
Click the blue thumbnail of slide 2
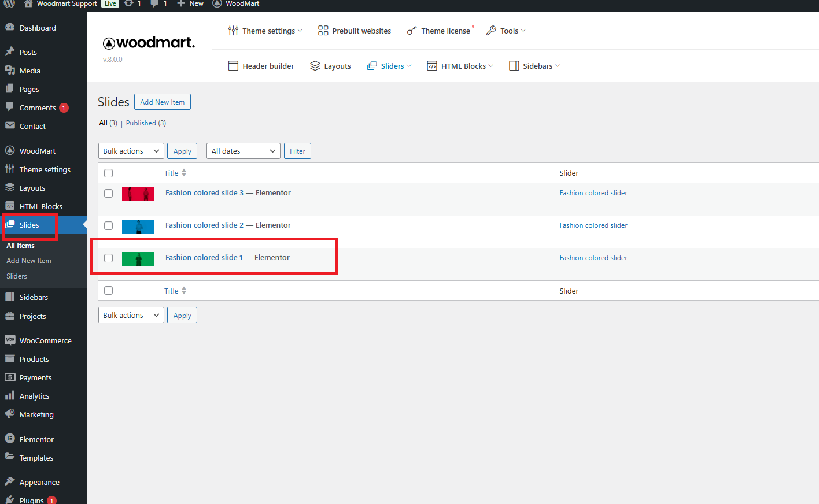138,227
